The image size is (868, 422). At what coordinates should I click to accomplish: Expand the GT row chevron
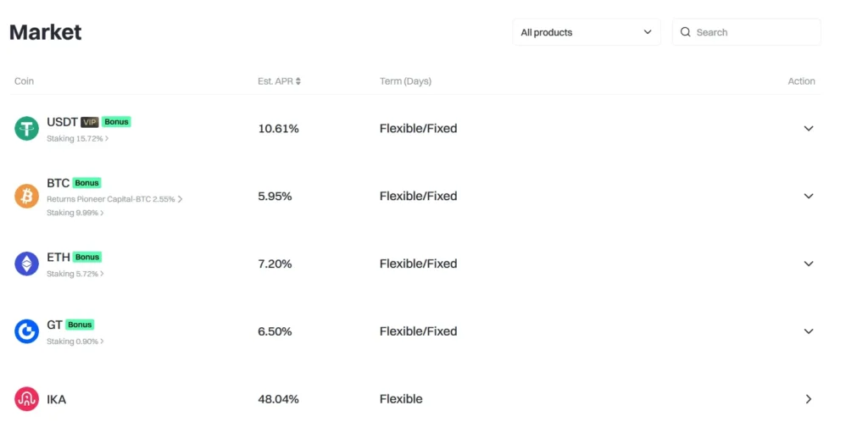808,331
